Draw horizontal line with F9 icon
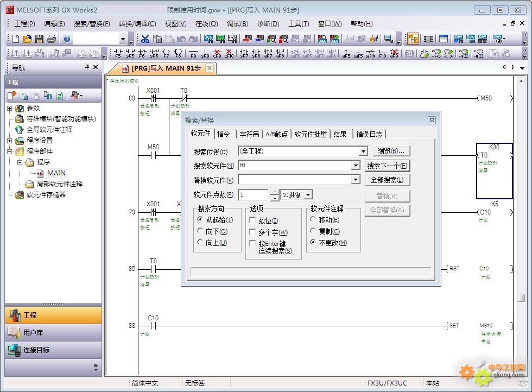Viewport: 532px width, 392px height. [193, 54]
